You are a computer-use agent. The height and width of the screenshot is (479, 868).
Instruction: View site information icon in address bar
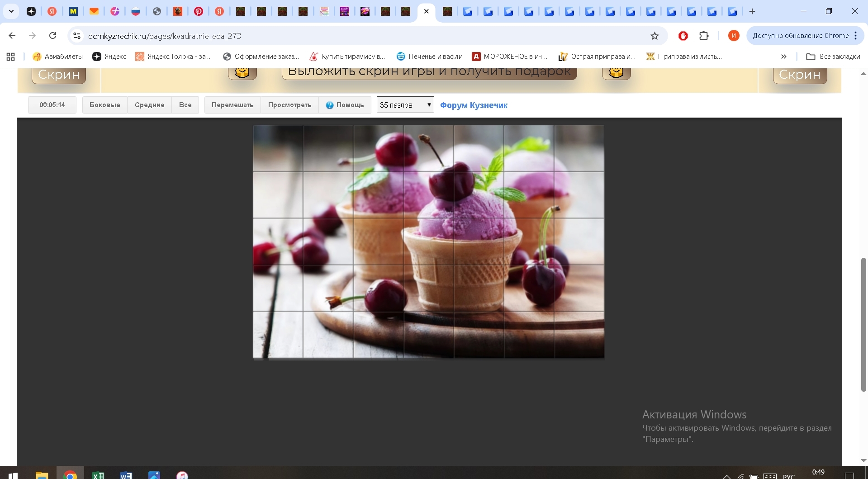click(77, 36)
